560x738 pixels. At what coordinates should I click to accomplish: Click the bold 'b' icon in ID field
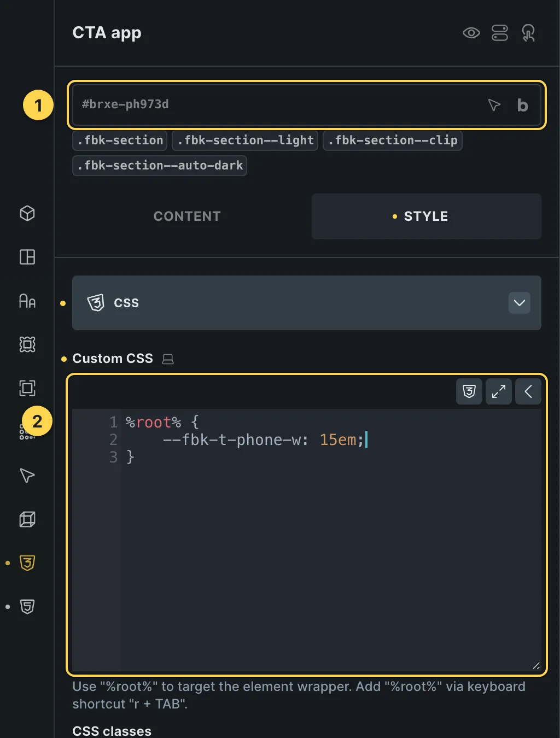pyautogui.click(x=522, y=105)
